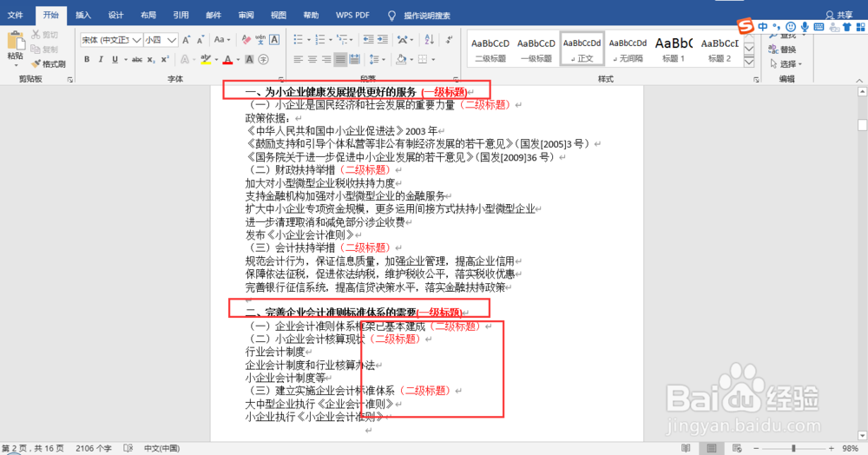This screenshot has height=455, width=868.
Task: Open the text effects (A) dropdown
Action: pos(187,59)
